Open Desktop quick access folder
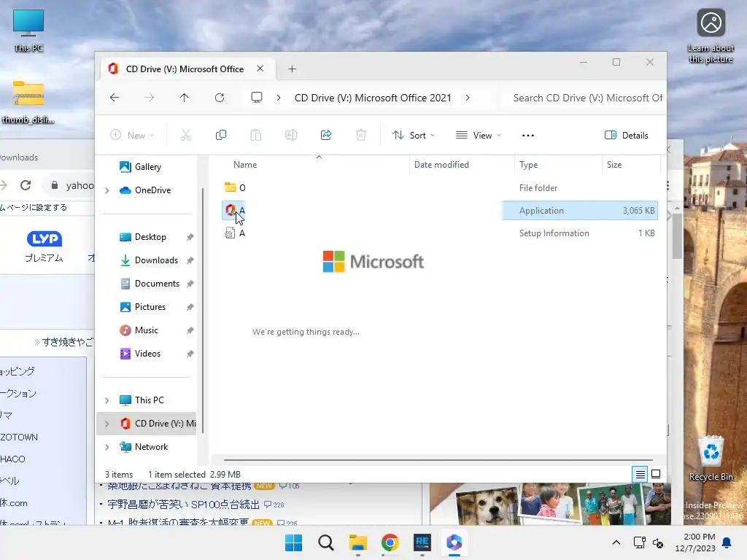Image resolution: width=747 pixels, height=560 pixels. [x=150, y=237]
